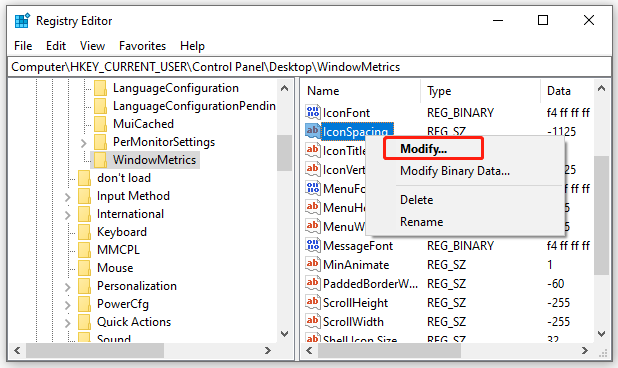Screen dimensions: 618x368
Task: Click the IconTitle string value icon
Action: point(313,150)
